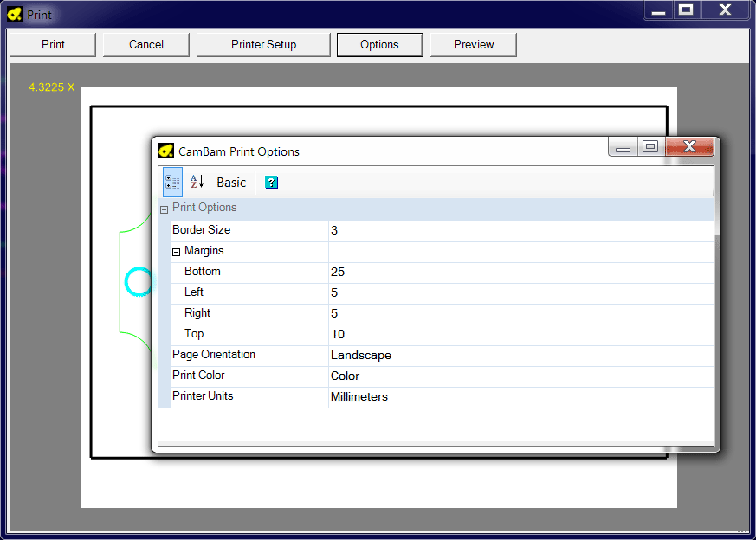Open Printer Setup
Screen dimensions: 756x540
pyautogui.click(x=263, y=45)
